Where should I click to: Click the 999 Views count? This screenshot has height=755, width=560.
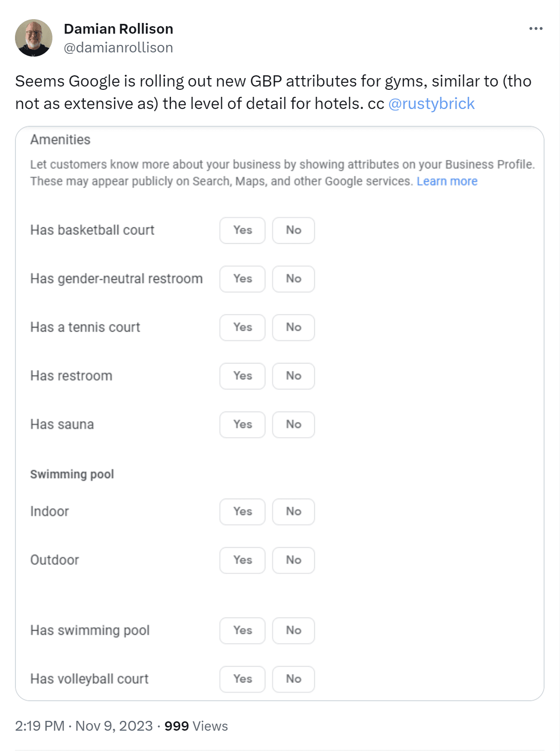pyautogui.click(x=196, y=726)
